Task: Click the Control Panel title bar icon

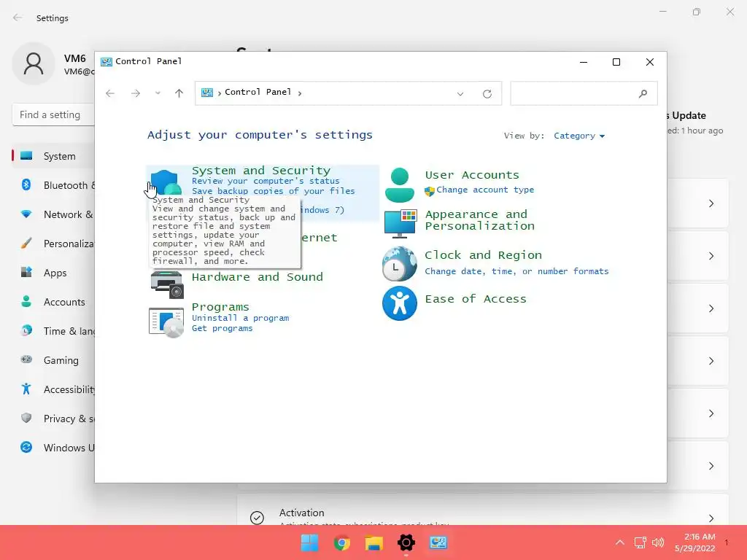Action: coord(107,61)
